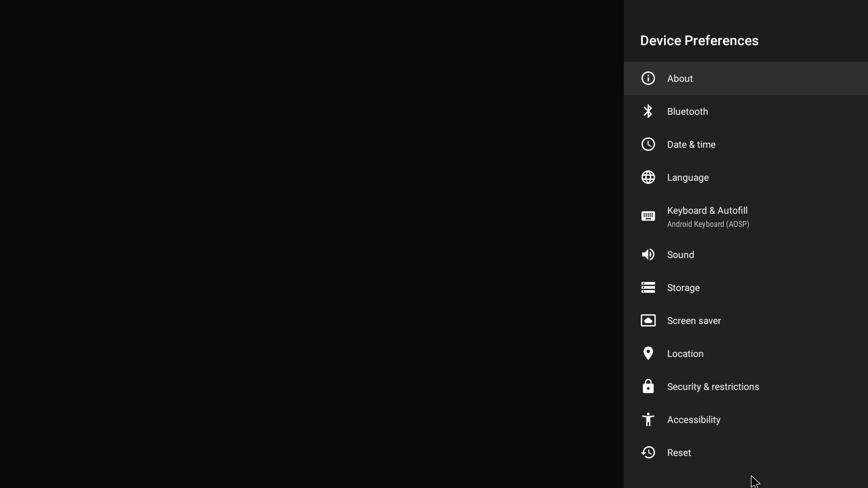Image resolution: width=868 pixels, height=488 pixels.
Task: Click the Location pin icon
Action: pos(648,353)
